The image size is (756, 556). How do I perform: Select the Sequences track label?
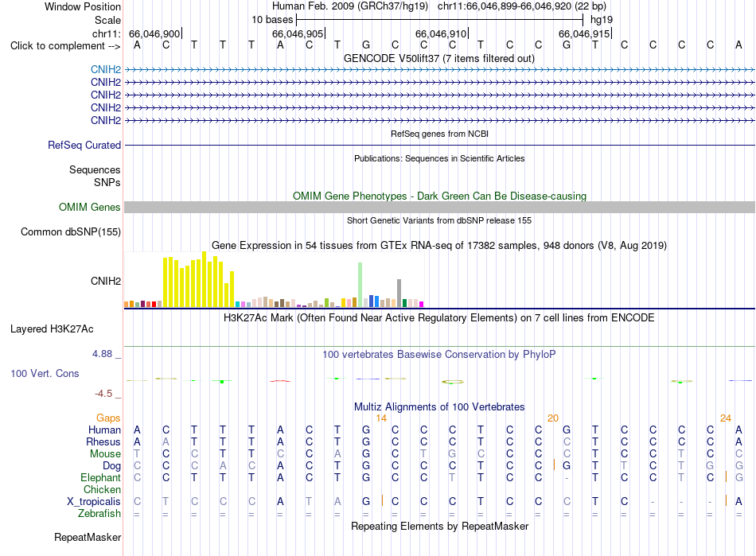(95, 169)
